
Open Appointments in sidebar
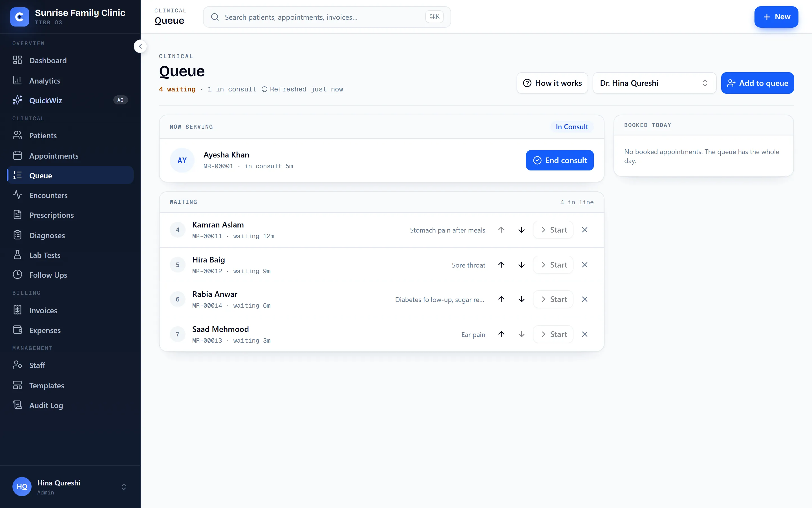(70, 156)
